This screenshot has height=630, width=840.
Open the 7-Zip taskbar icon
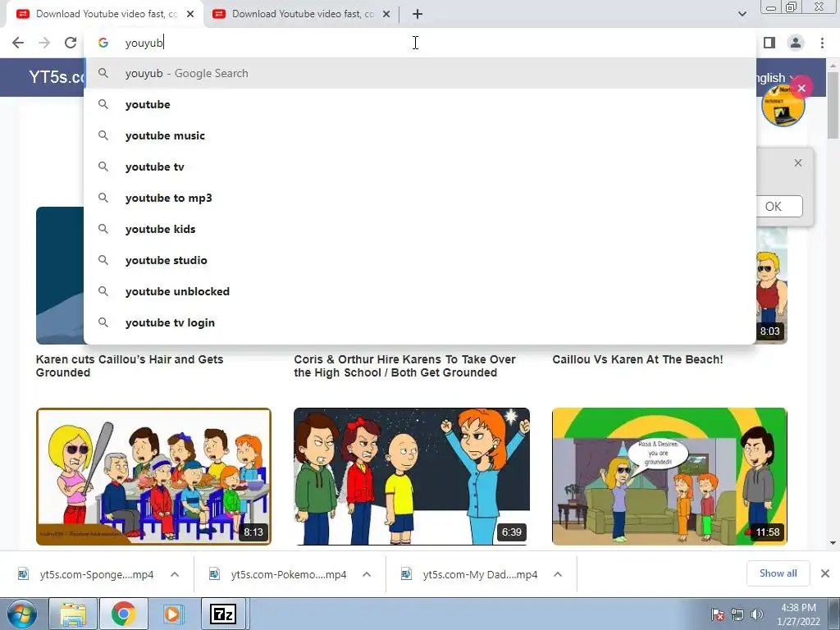point(223,614)
